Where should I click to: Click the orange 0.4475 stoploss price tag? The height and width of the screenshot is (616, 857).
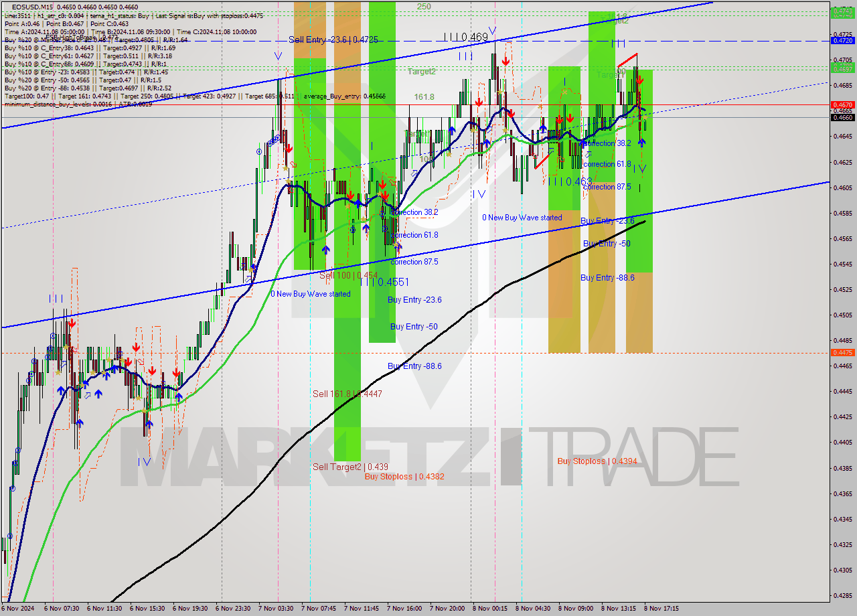842,352
